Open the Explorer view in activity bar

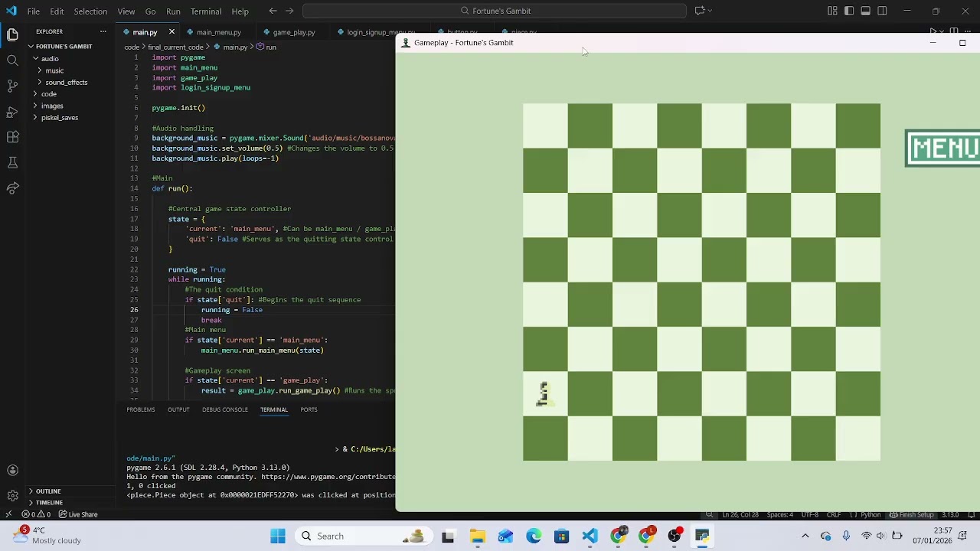(x=12, y=34)
